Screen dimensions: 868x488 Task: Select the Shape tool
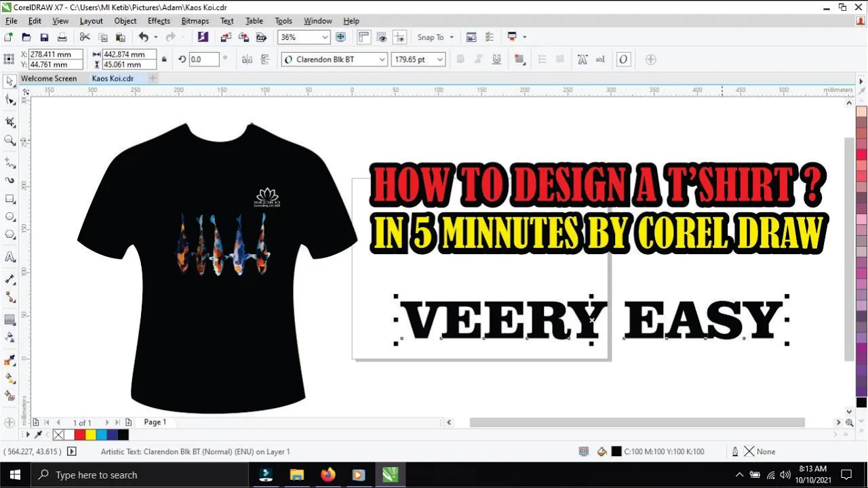[10, 100]
